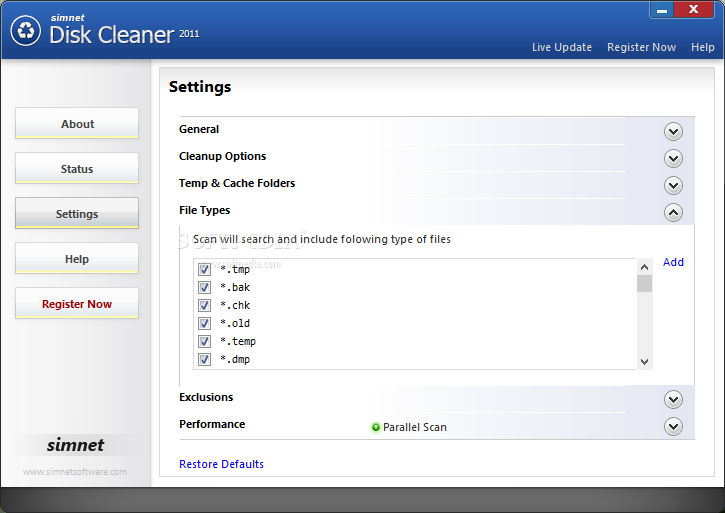Minimize the Disk Cleaner window
This screenshot has width=725, height=513.
point(662,10)
